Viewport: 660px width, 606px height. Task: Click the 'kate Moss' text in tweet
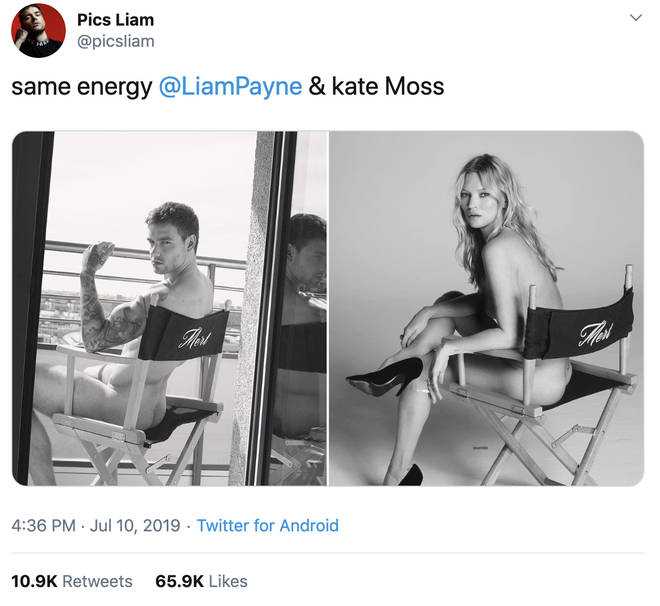click(388, 87)
